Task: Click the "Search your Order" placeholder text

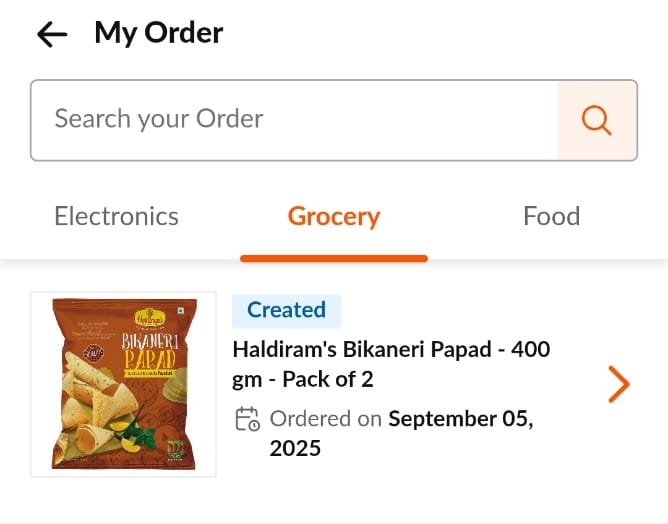Action: (159, 119)
